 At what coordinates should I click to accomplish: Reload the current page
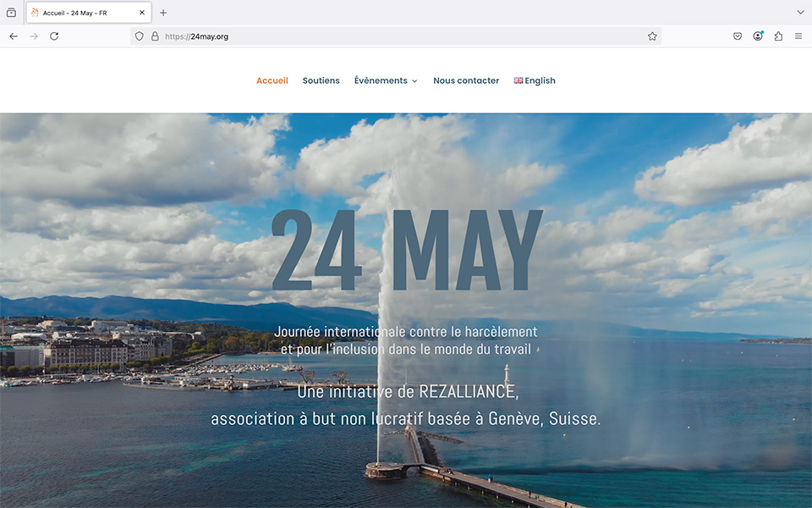54,36
